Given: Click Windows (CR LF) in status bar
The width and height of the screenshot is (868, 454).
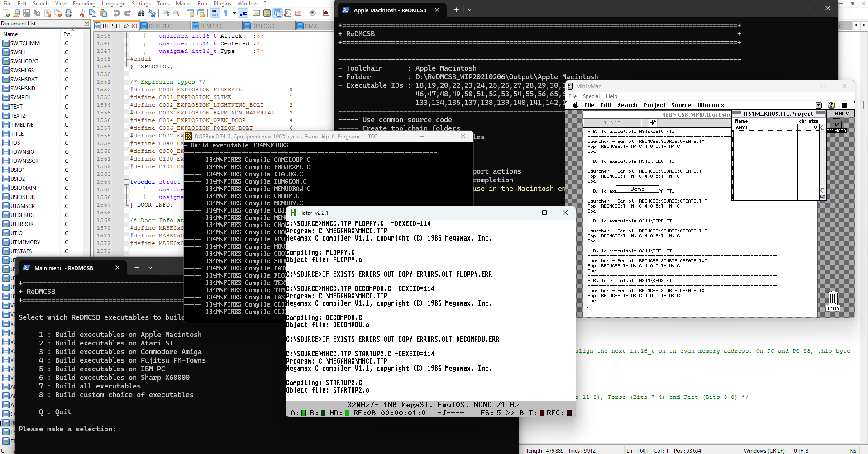Looking at the screenshot, I should [x=764, y=450].
